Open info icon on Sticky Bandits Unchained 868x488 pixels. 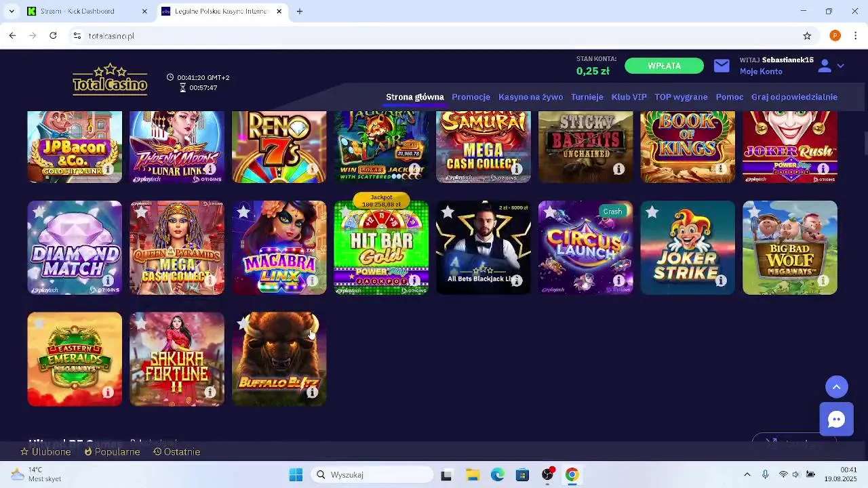tap(618, 169)
